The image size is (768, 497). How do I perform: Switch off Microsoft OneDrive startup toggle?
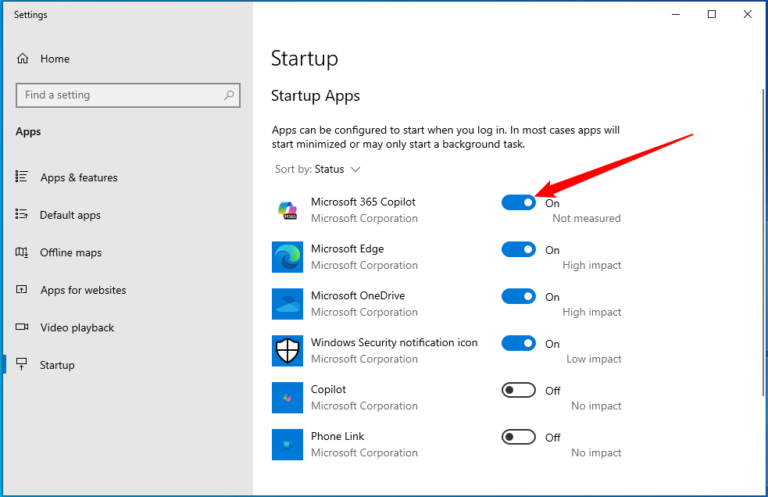click(x=518, y=296)
